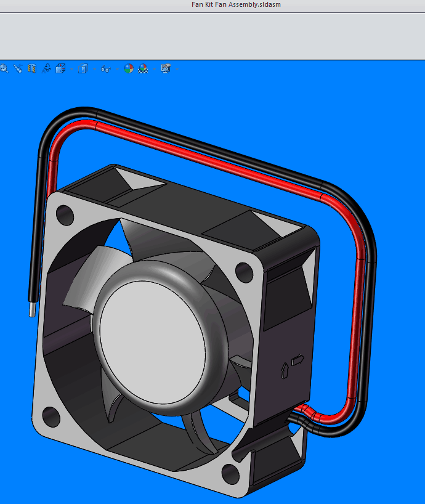425x504 pixels.
Task: Toggle Hide/Show Items glasses icon
Action: (x=106, y=69)
